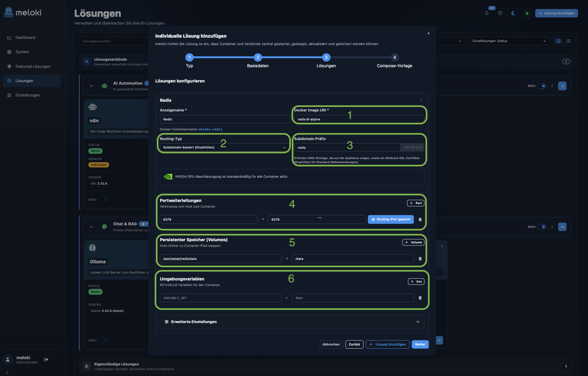
Task: Focus the host port 6379 field
Action: coord(208,219)
